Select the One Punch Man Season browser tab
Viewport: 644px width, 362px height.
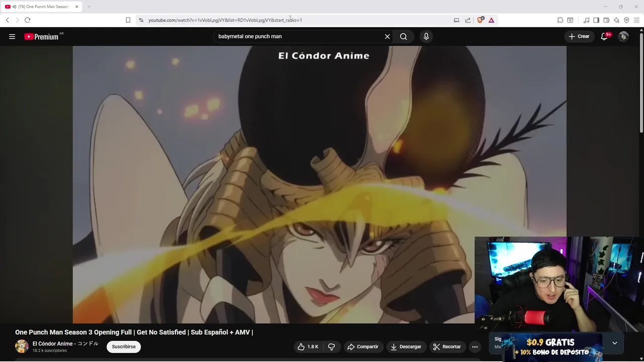pyautogui.click(x=41, y=7)
